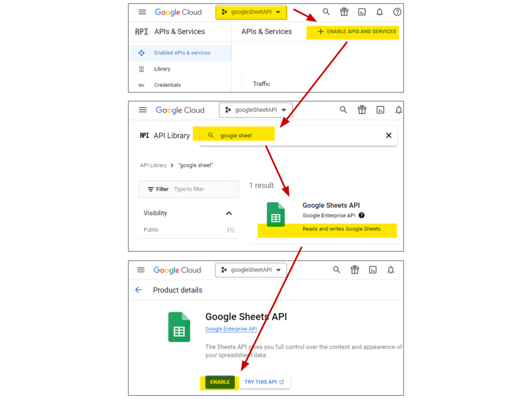The width and height of the screenshot is (532, 399).
Task: Open notifications bell on API Library page
Action: tap(398, 110)
